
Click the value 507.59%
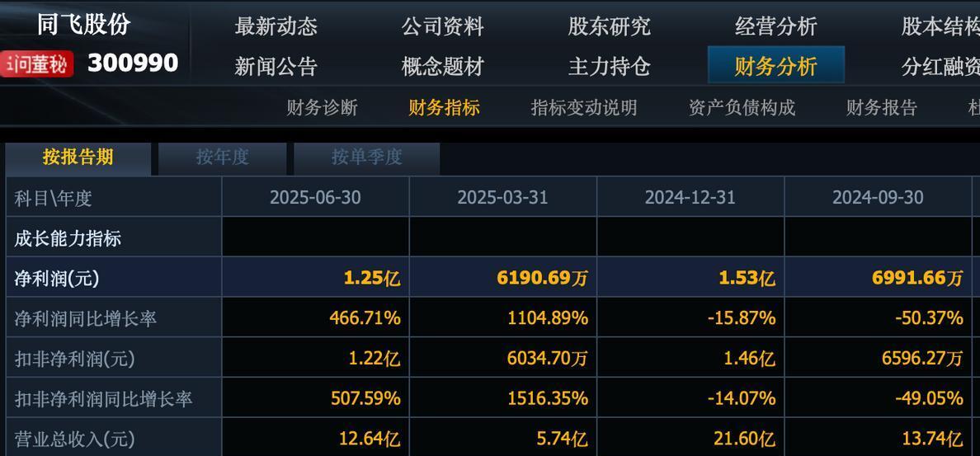tap(365, 398)
